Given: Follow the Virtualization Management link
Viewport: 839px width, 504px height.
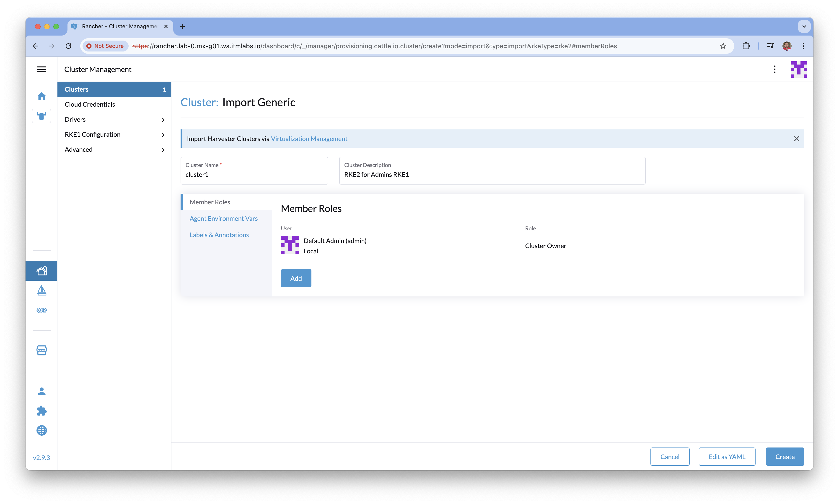Looking at the screenshot, I should tap(309, 139).
